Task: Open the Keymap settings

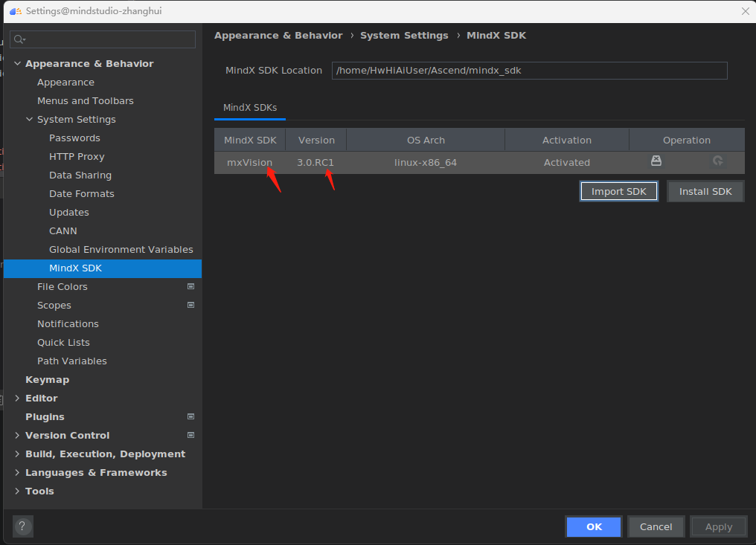Action: pos(48,380)
